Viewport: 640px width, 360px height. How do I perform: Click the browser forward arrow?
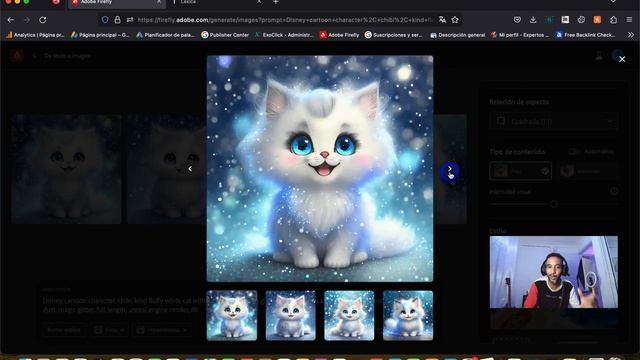pyautogui.click(x=27, y=20)
